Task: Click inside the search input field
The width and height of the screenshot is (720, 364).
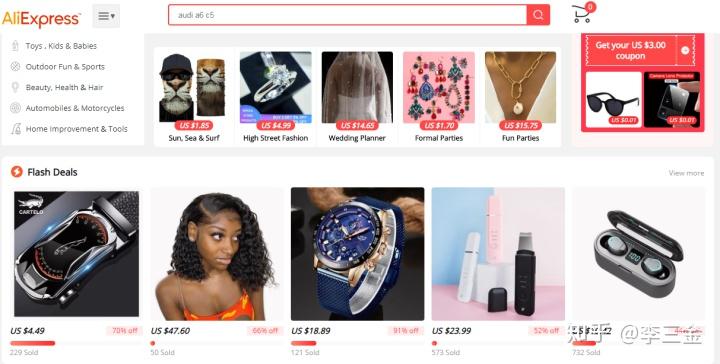Action: (x=348, y=15)
